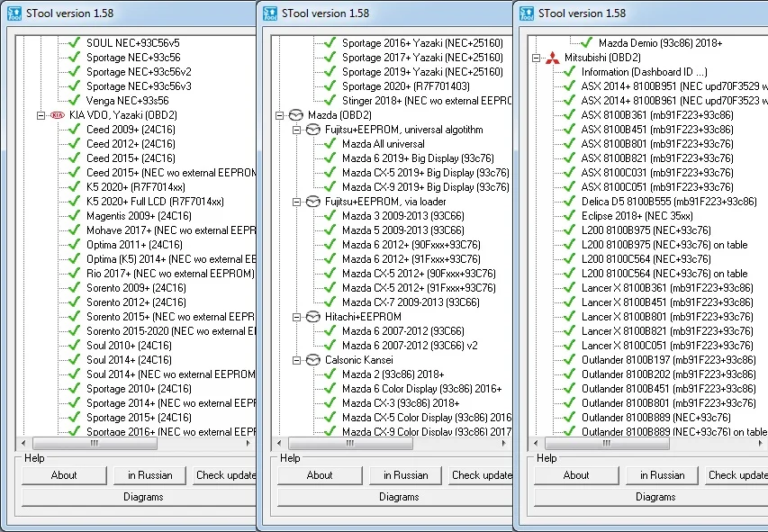Click Check update in the left window
768x532 pixels.
point(225,475)
